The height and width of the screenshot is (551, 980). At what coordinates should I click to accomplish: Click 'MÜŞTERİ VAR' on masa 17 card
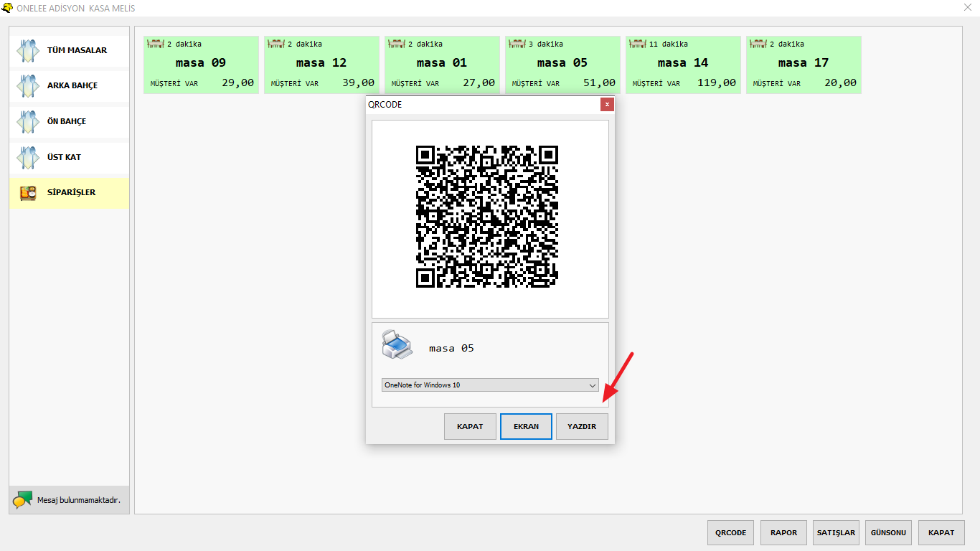[776, 84]
